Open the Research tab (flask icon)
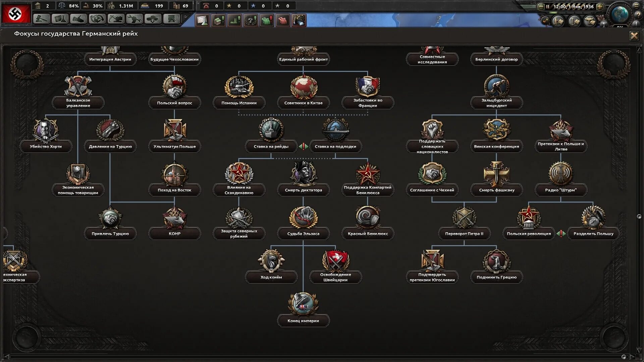644x362 pixels. (60, 19)
